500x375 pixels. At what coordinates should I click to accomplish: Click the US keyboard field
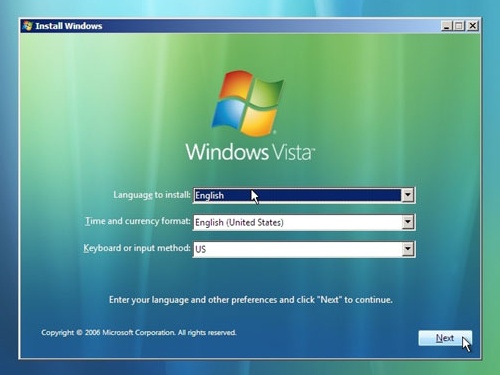(297, 249)
